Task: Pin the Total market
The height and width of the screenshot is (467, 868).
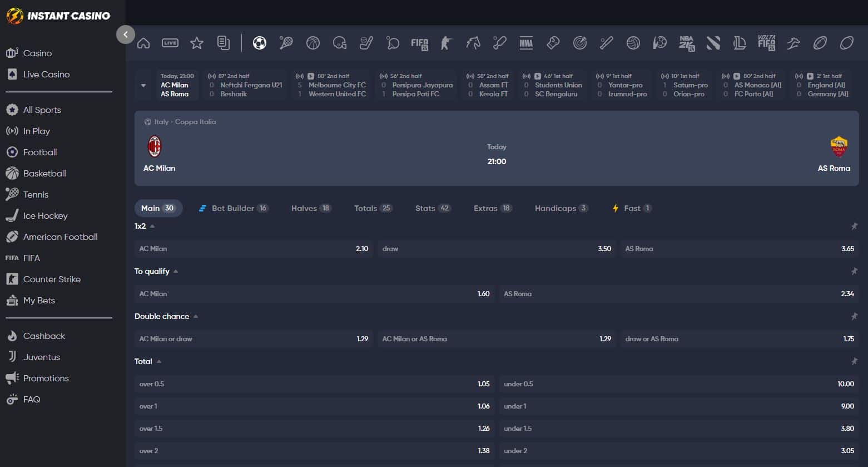Action: point(854,361)
